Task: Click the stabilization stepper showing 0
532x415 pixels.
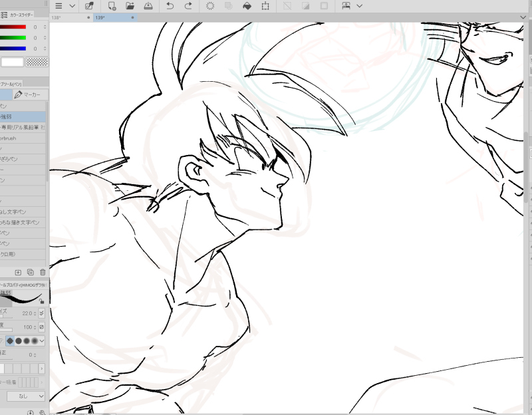Action: 35,355
